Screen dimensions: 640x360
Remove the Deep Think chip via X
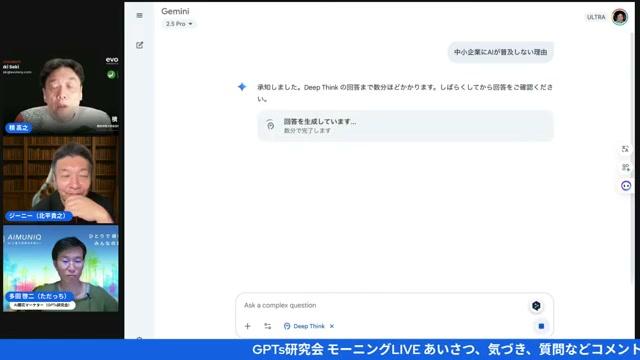(x=332, y=326)
